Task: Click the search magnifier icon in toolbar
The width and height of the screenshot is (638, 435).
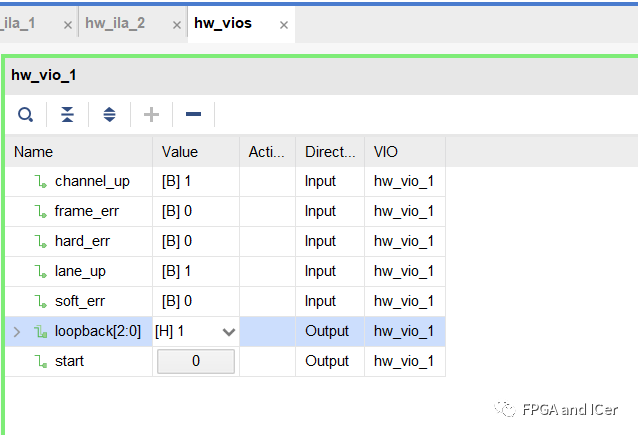Action: tap(25, 115)
